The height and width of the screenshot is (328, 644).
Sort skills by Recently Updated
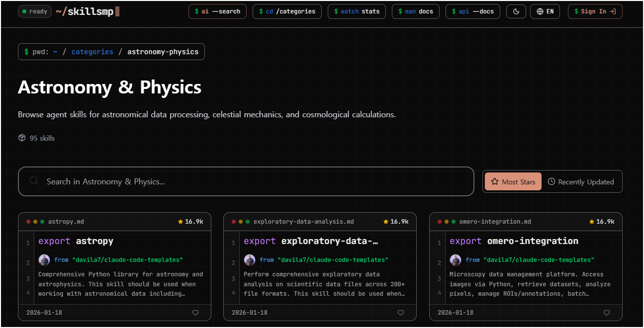click(581, 182)
